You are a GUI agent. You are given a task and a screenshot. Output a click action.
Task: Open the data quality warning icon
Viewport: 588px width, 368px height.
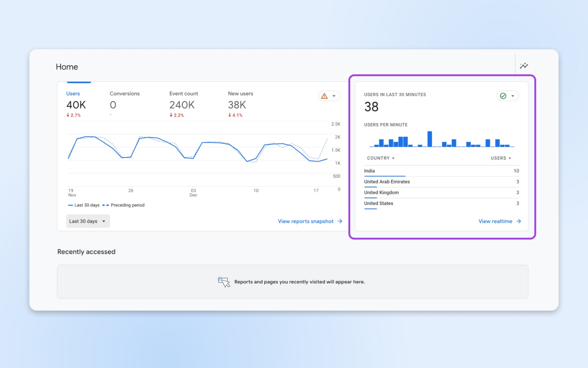[324, 96]
